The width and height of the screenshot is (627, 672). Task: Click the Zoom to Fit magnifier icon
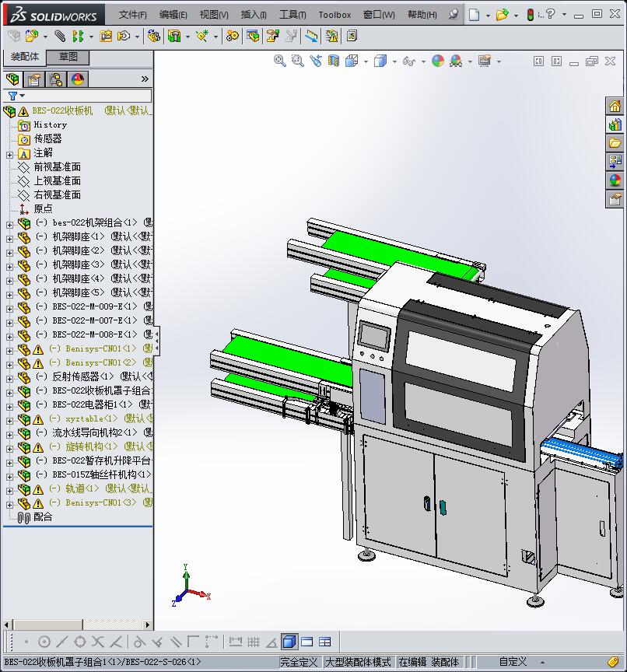click(x=280, y=61)
